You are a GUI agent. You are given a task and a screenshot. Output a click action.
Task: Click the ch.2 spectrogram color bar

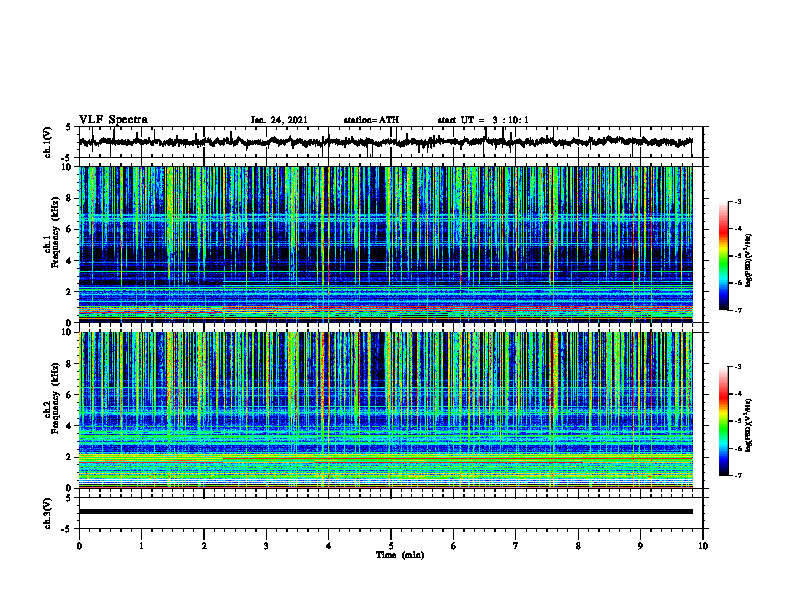pyautogui.click(x=724, y=421)
